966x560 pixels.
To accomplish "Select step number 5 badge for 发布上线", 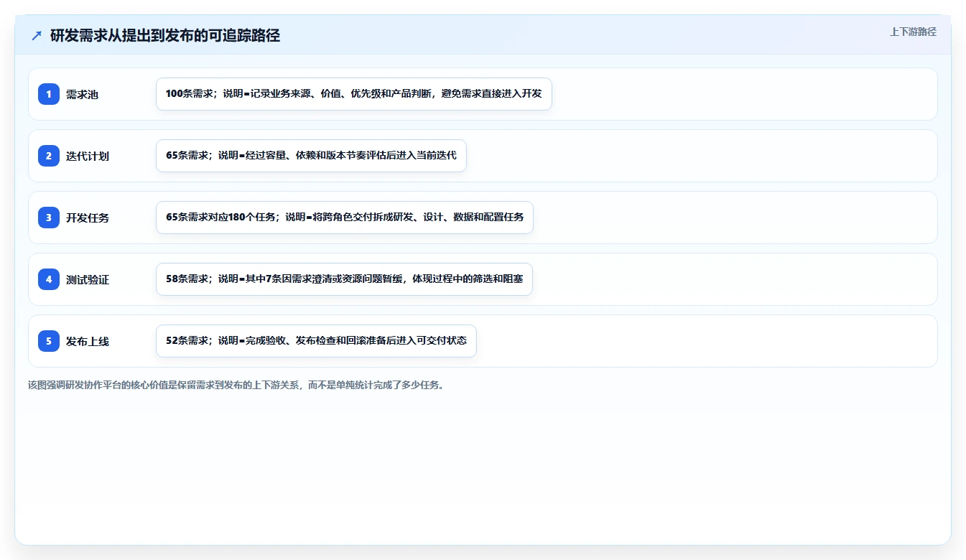I will [49, 341].
